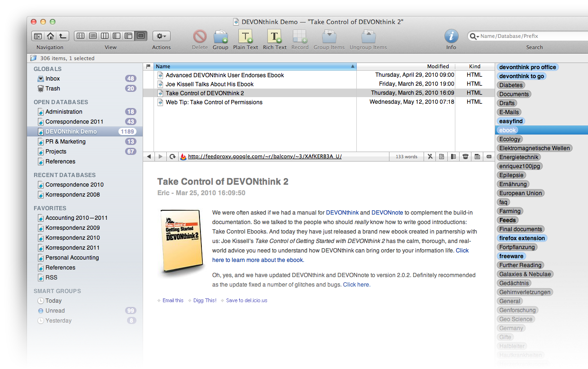Open the search scope magnifier dropdown
588x369 pixels.
pos(474,36)
